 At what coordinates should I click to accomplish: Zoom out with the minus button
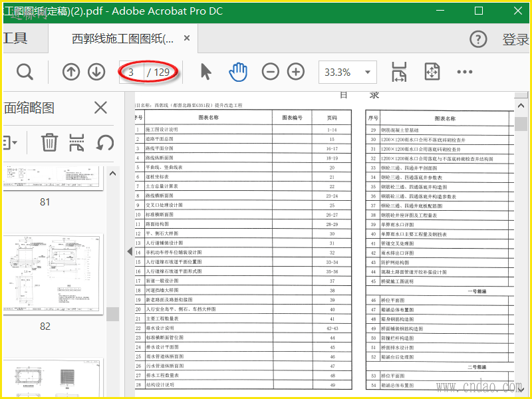click(271, 72)
